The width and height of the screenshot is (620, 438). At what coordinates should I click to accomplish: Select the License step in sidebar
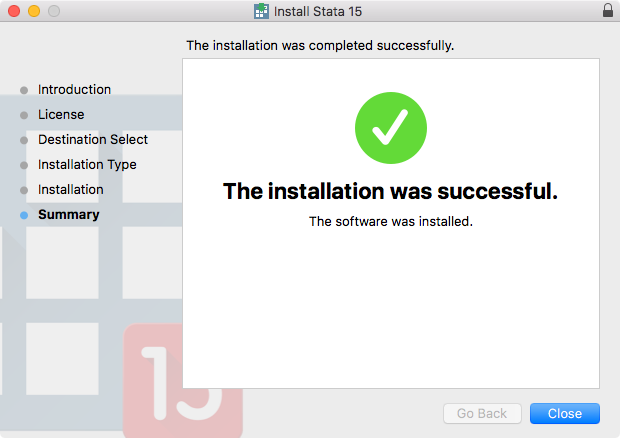click(61, 115)
